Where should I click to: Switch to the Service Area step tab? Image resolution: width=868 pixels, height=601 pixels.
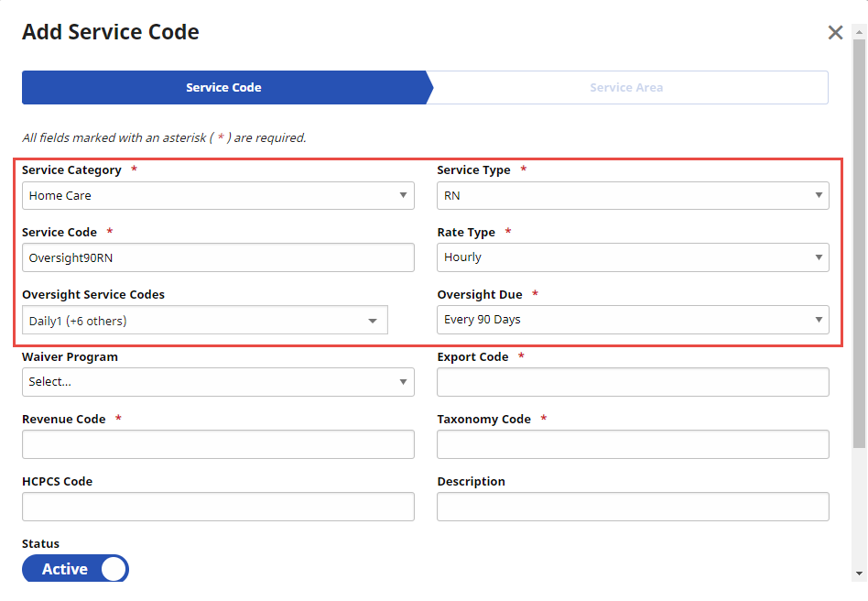click(626, 88)
